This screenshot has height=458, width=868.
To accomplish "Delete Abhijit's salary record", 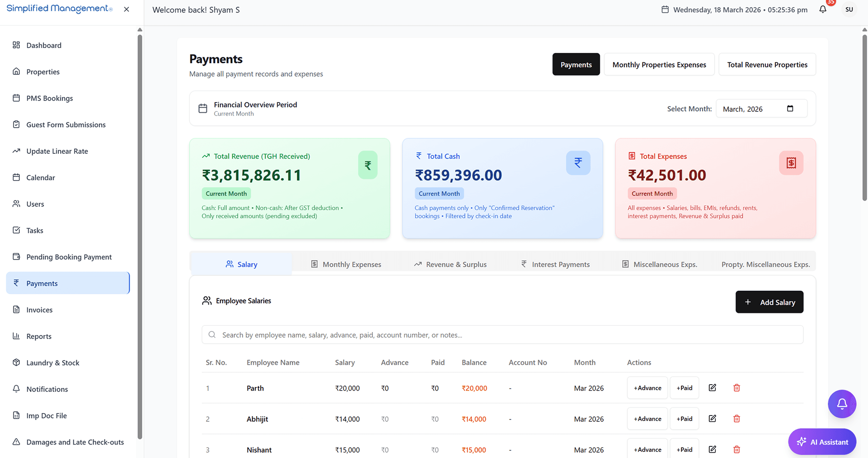I will [736, 418].
